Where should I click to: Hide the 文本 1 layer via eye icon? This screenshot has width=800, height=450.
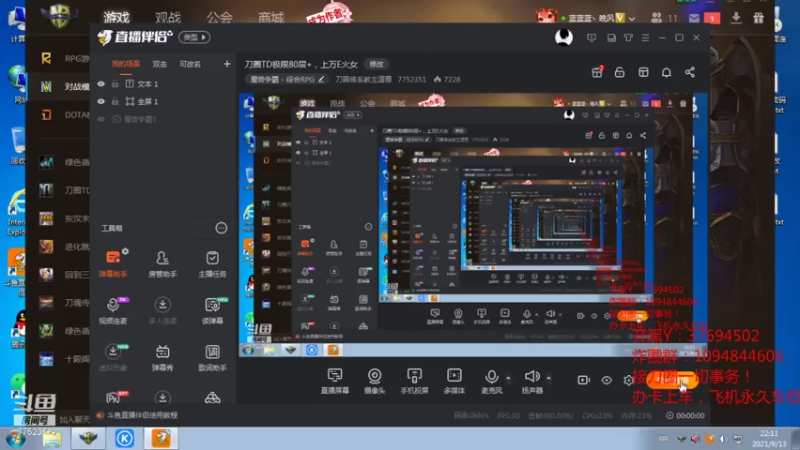(101, 84)
